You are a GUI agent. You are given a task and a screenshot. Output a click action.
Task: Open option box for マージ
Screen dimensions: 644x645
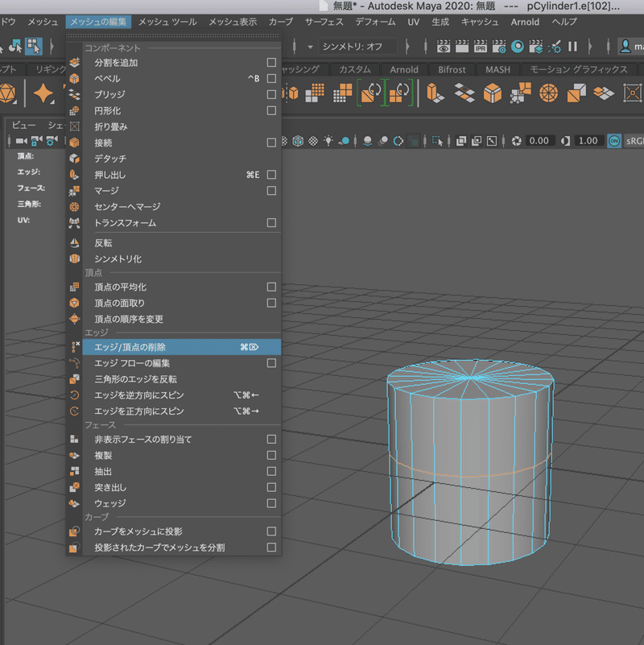(271, 191)
